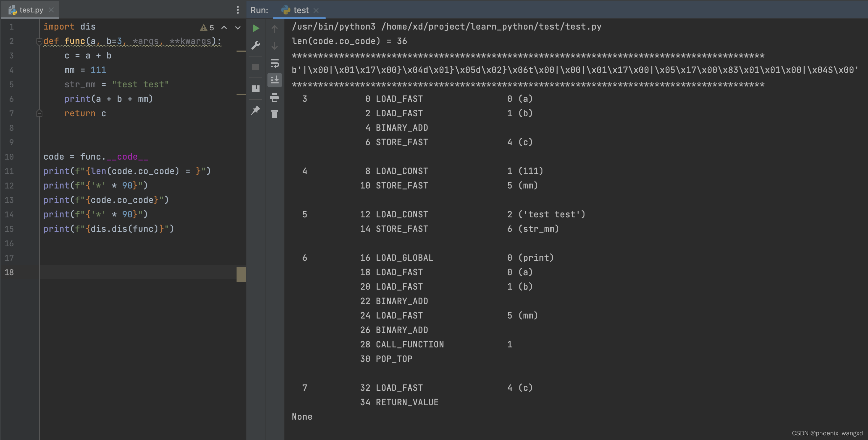Click the editor scrollbar caret marker
The image size is (868, 440).
point(241,274)
